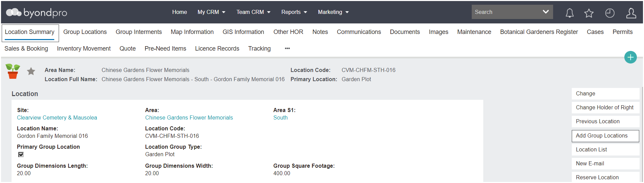Click the green plus add button

point(630,57)
